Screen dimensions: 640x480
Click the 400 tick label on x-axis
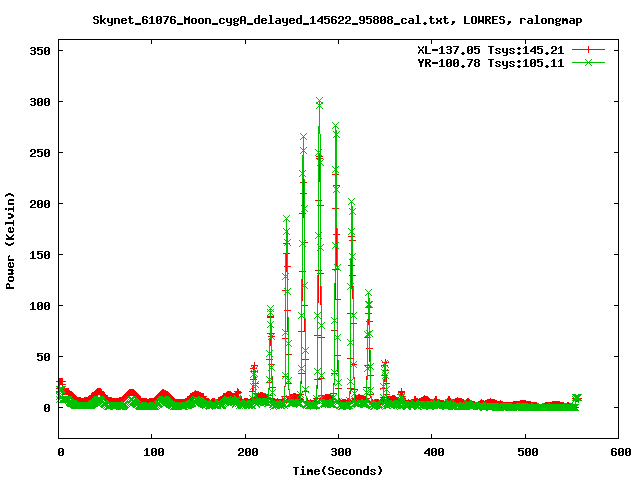(x=432, y=452)
